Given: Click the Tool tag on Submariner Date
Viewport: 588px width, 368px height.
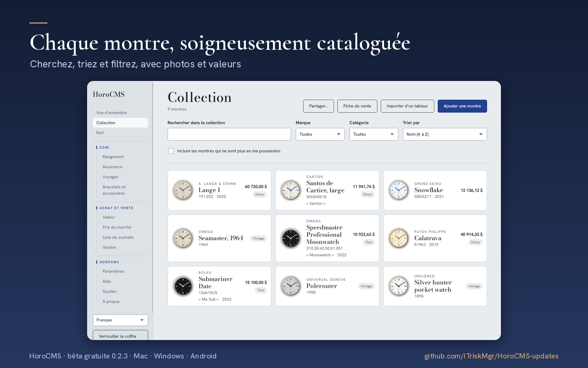Looking at the screenshot, I should coord(261,290).
